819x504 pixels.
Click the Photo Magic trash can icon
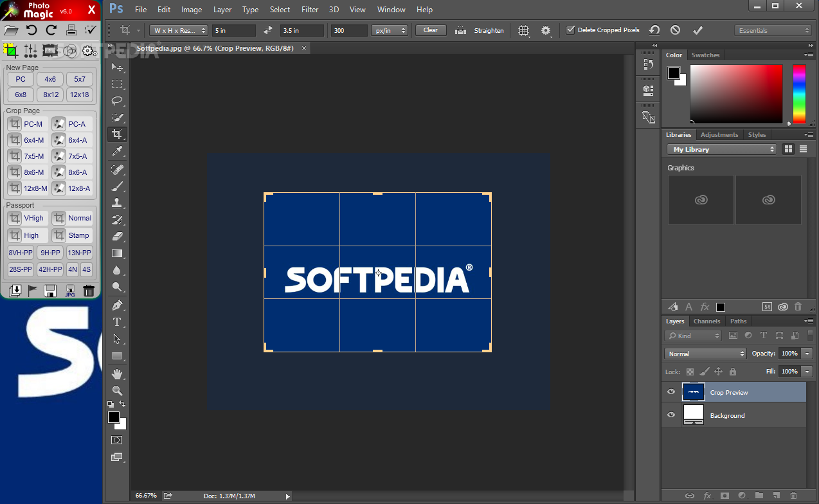[x=89, y=291]
